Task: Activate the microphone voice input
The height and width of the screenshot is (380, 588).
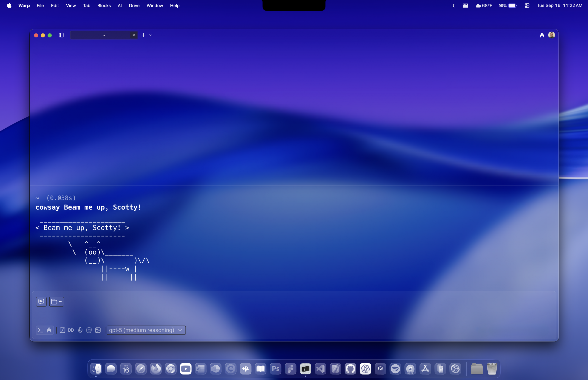Action: coord(80,330)
